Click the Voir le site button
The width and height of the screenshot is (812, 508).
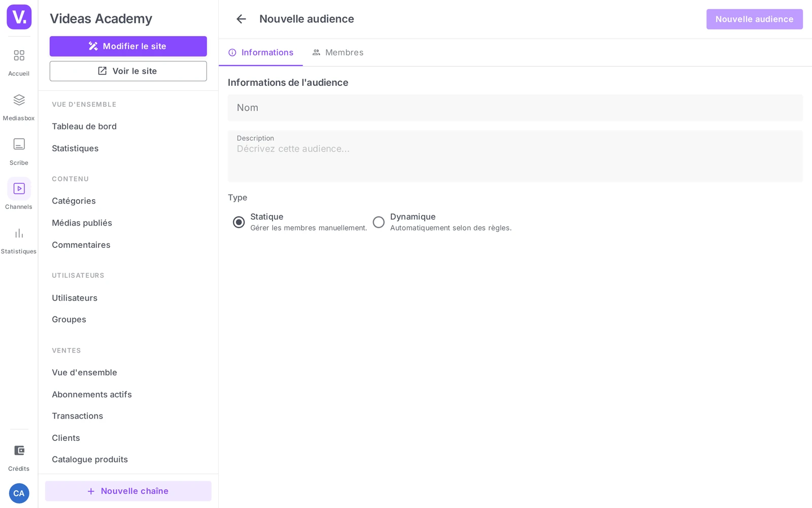point(128,71)
